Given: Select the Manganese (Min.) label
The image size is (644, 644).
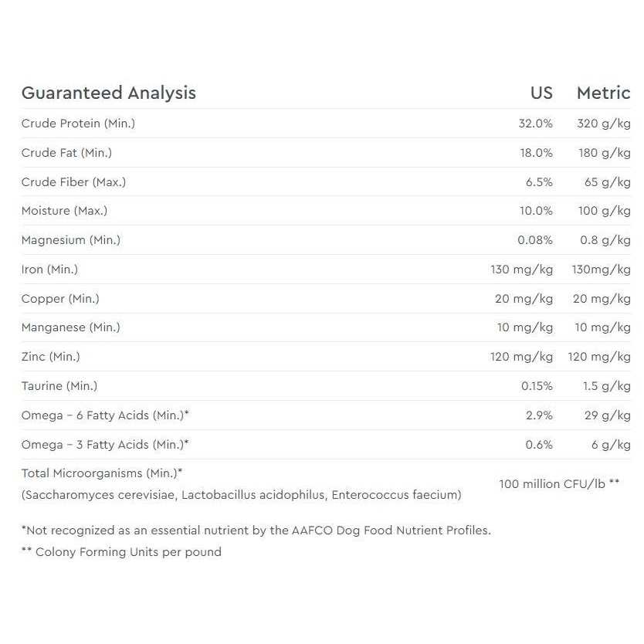Looking at the screenshot, I should [70, 327].
